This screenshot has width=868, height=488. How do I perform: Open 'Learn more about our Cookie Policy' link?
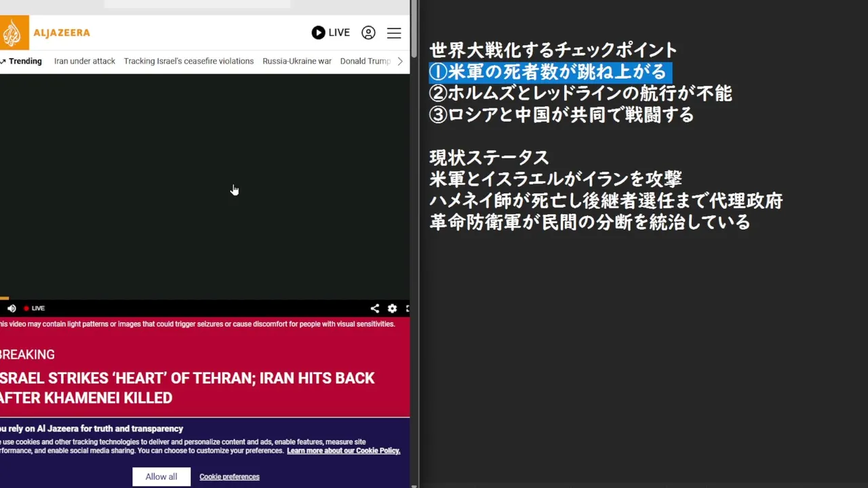[x=343, y=451]
